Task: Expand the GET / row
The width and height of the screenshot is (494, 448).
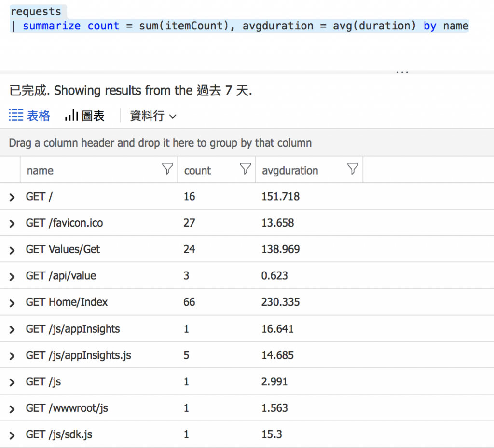Action: point(12,197)
